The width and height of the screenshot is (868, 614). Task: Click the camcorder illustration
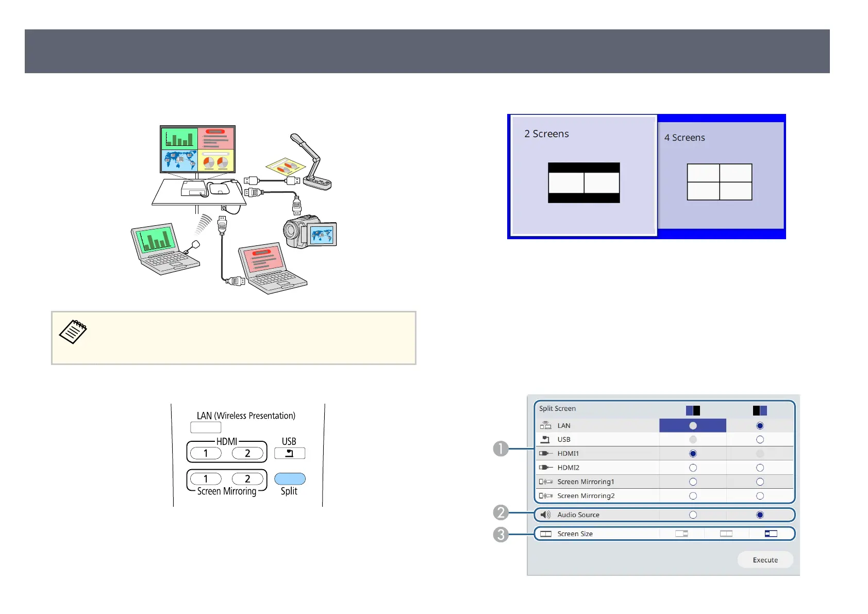(x=310, y=231)
